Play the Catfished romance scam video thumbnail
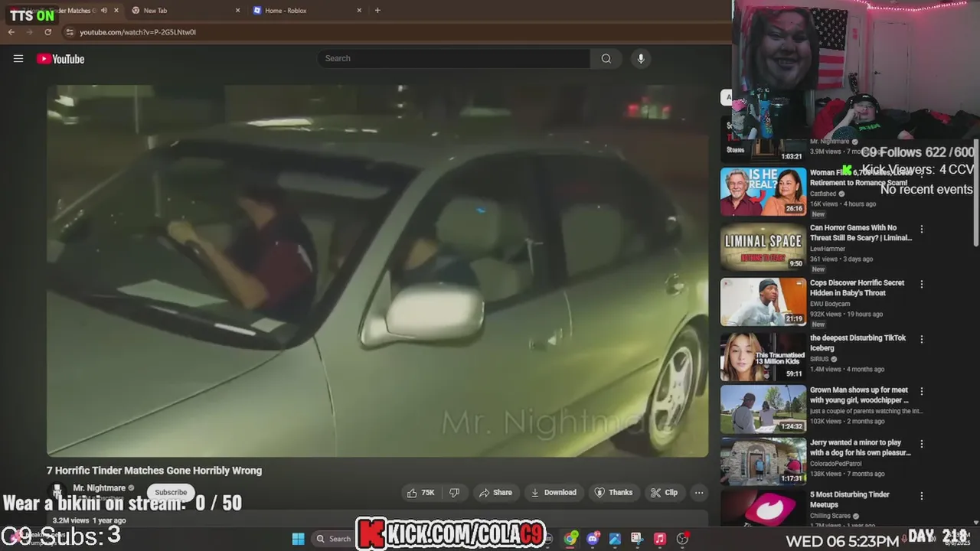Screen dimensions: 980x551 [763, 192]
